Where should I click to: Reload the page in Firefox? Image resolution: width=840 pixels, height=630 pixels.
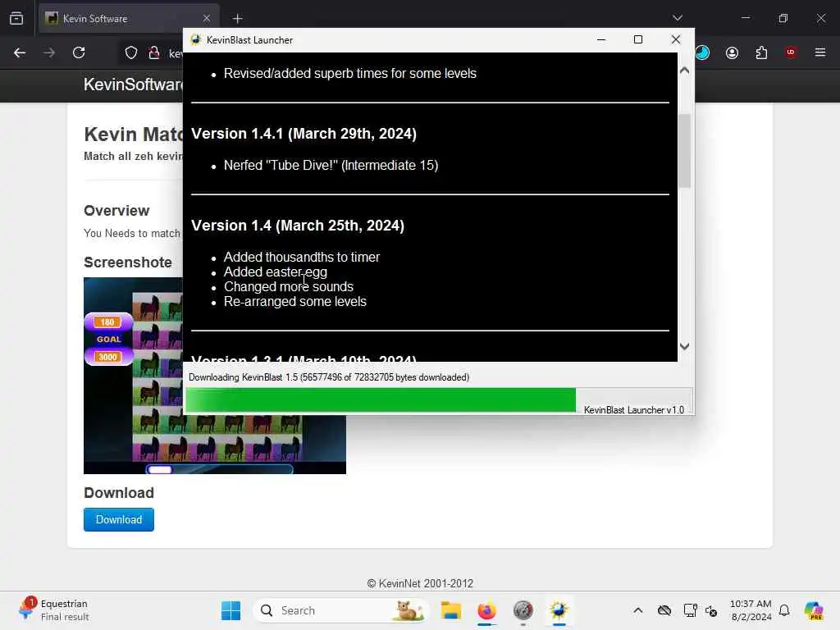[x=79, y=52]
